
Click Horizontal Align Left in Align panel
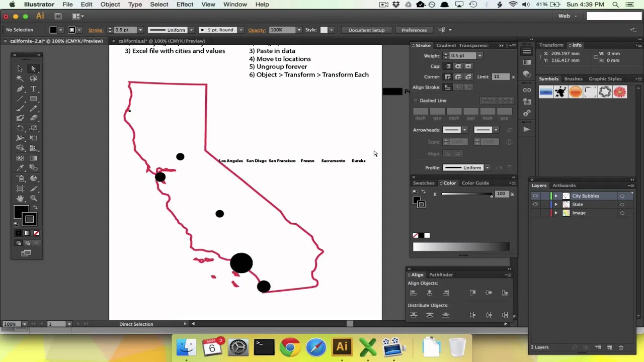[414, 293]
